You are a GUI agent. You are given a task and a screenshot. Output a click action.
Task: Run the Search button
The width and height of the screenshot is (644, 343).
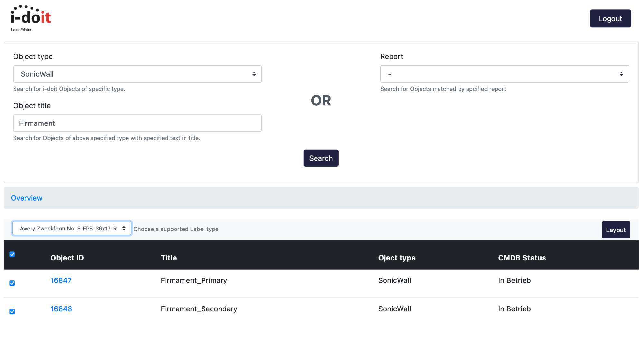(x=321, y=158)
